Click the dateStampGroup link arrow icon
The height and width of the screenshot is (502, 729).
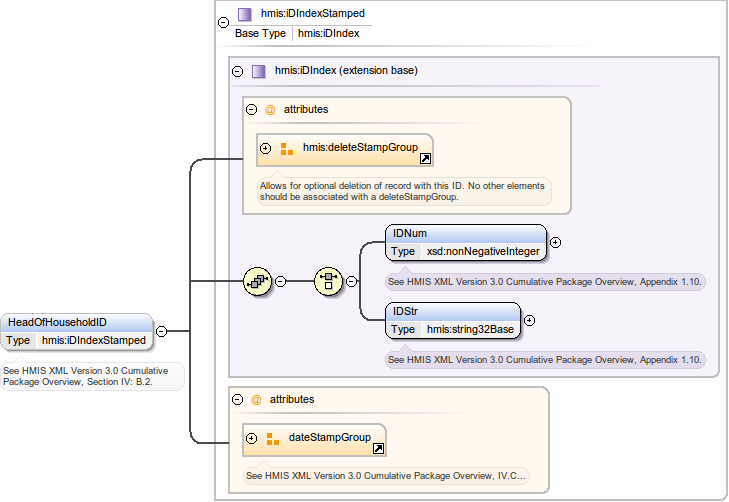[378, 449]
